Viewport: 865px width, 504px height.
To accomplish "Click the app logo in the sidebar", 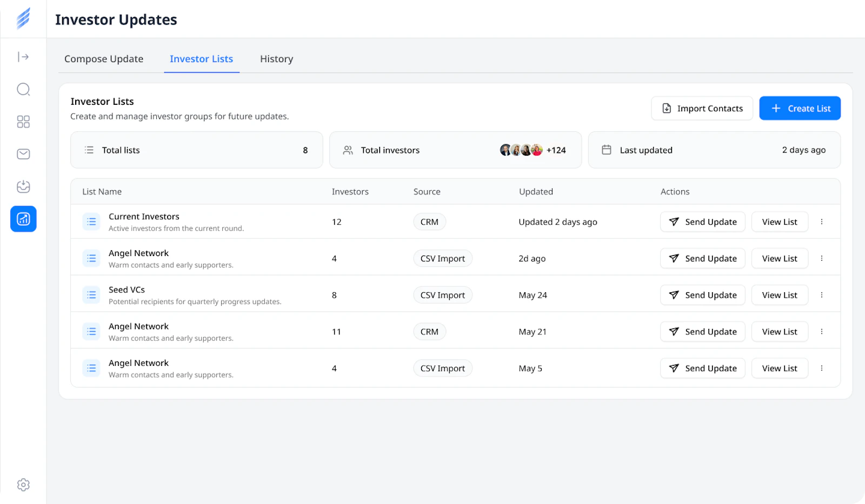I will click(x=23, y=18).
